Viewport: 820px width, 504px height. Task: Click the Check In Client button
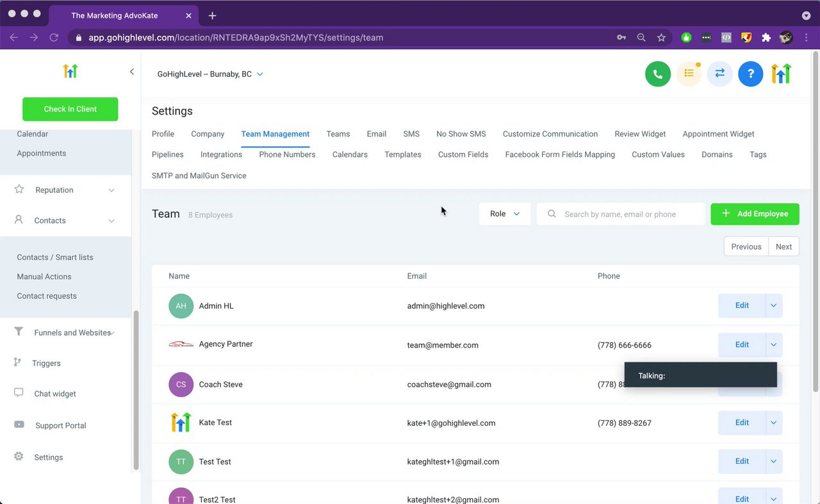point(70,109)
